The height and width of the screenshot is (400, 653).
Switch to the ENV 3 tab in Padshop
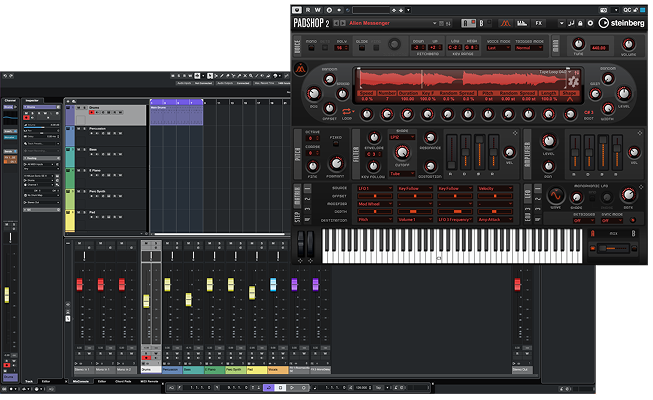pos(528,214)
